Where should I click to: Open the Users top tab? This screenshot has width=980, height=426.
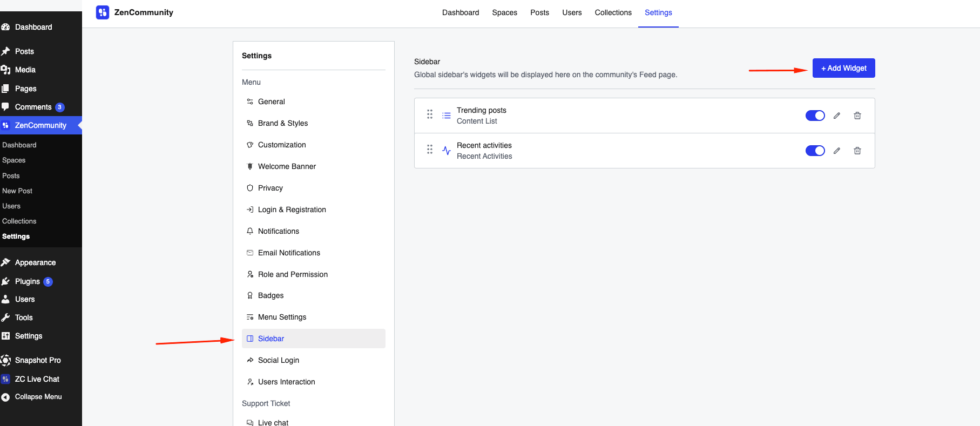click(x=572, y=12)
